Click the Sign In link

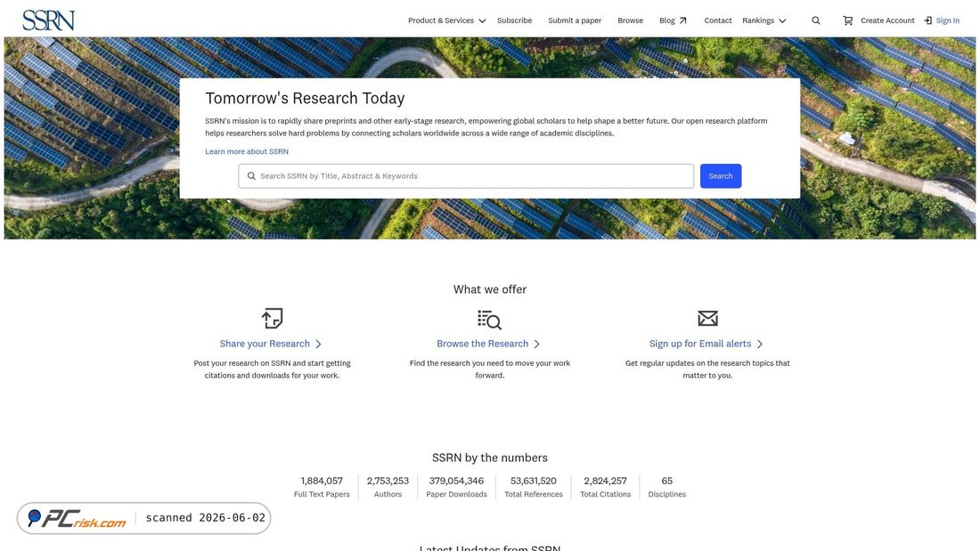(948, 20)
